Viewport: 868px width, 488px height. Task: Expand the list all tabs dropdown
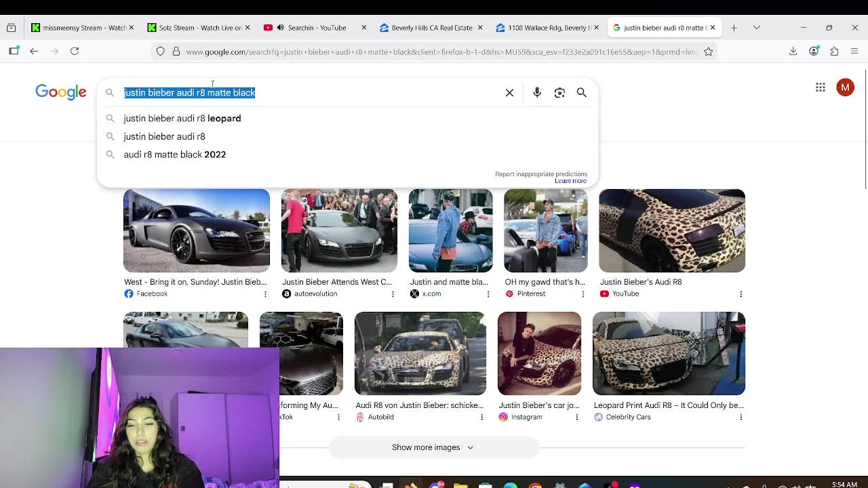click(x=757, y=28)
